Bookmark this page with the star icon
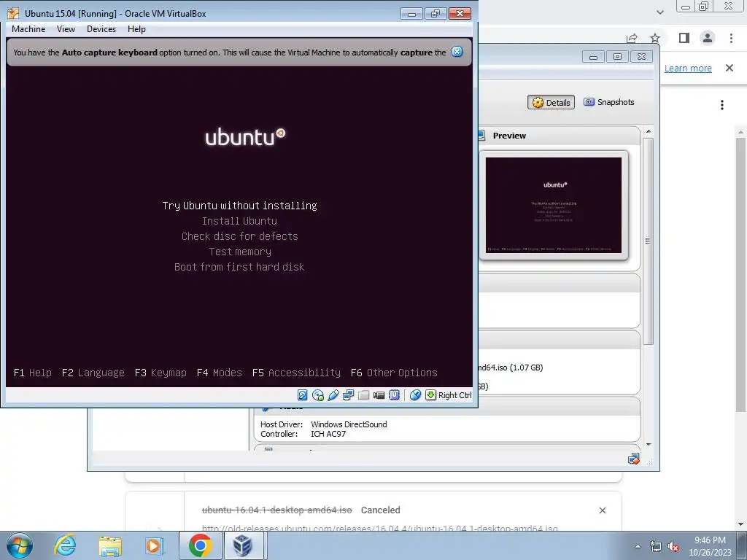This screenshot has width=747, height=560. [655, 38]
